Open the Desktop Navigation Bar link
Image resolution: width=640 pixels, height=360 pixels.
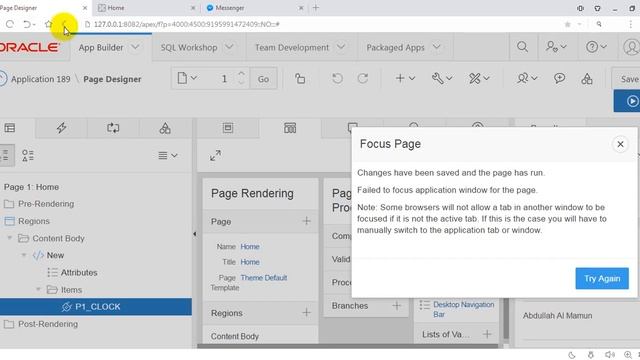point(463,309)
